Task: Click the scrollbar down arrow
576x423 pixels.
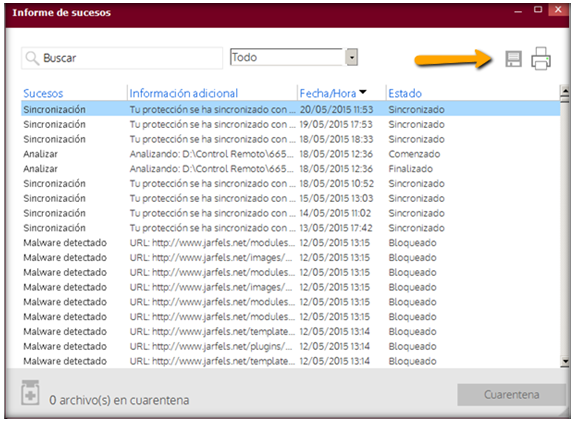Action: click(x=565, y=362)
